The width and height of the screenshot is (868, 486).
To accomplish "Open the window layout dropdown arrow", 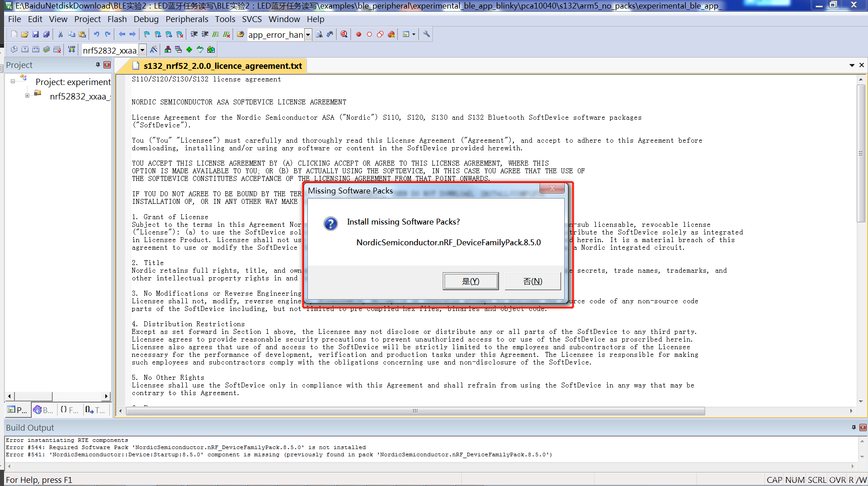I will [414, 34].
